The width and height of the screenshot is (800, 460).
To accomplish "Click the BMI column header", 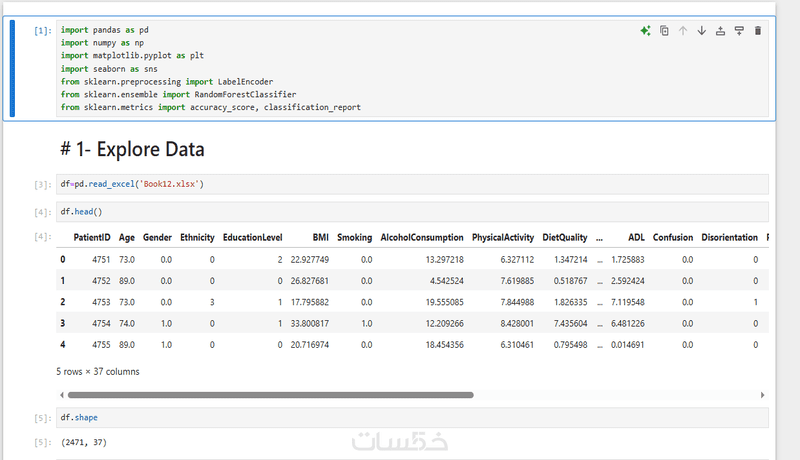I will coord(320,238).
